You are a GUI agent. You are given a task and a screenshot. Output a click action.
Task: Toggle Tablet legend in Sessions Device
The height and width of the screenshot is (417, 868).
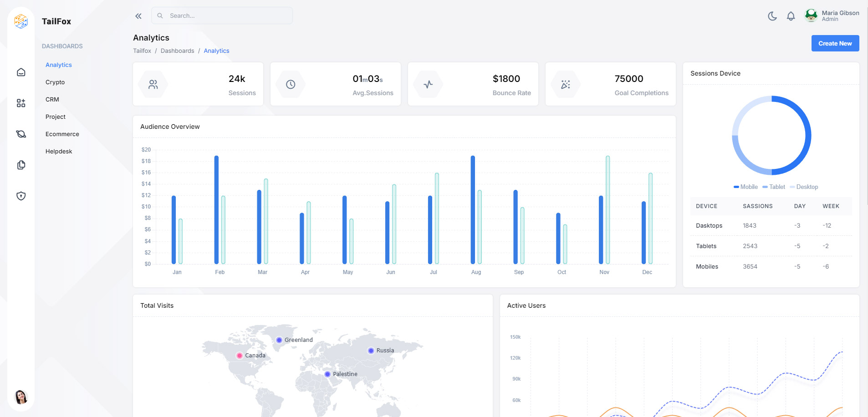click(x=774, y=187)
